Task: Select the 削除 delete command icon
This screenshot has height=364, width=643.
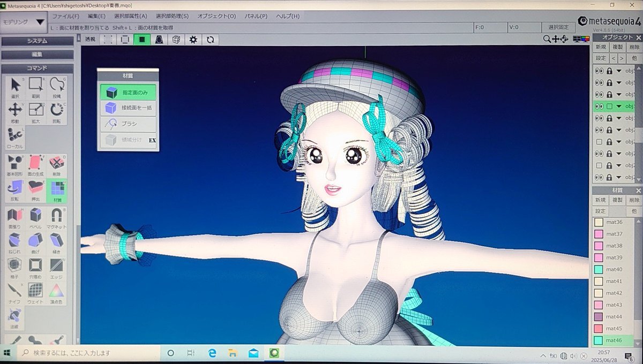Action: [57, 165]
